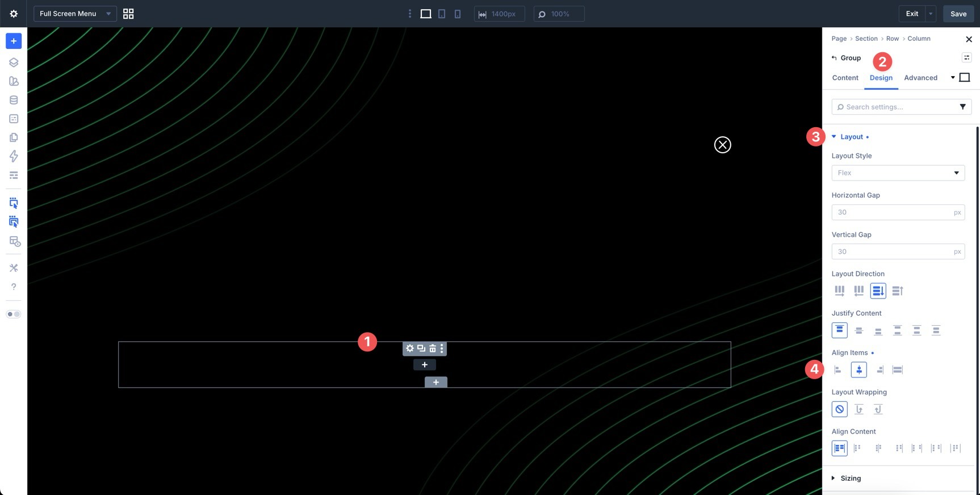Open the Group module three-dot options

click(x=442, y=349)
